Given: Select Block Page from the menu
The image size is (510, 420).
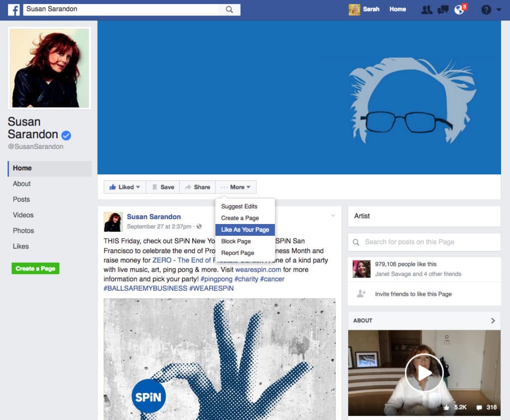Looking at the screenshot, I should [236, 241].
